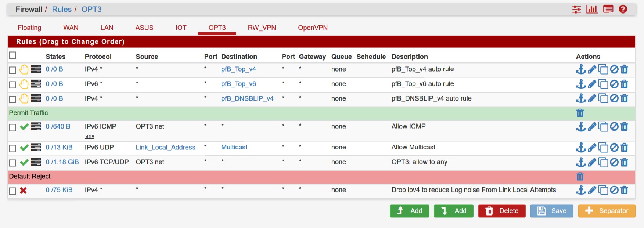
Task: Add a new Separator
Action: (x=607, y=211)
